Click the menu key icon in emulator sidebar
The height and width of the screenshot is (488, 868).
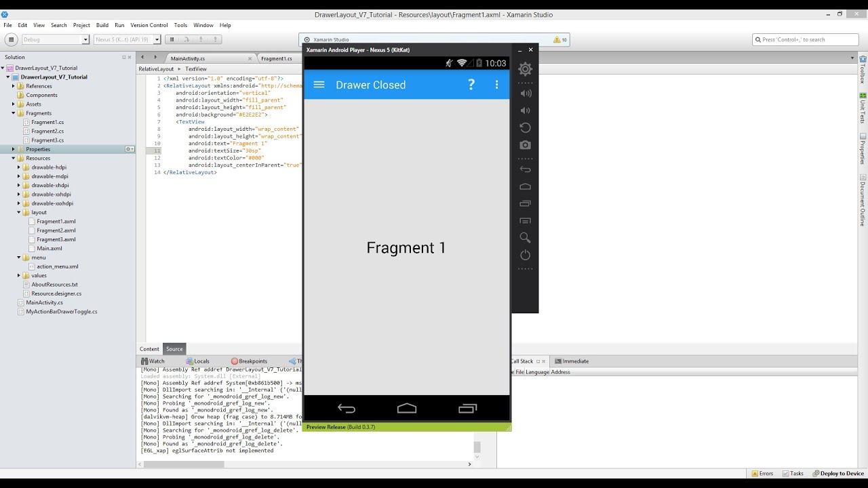click(525, 221)
